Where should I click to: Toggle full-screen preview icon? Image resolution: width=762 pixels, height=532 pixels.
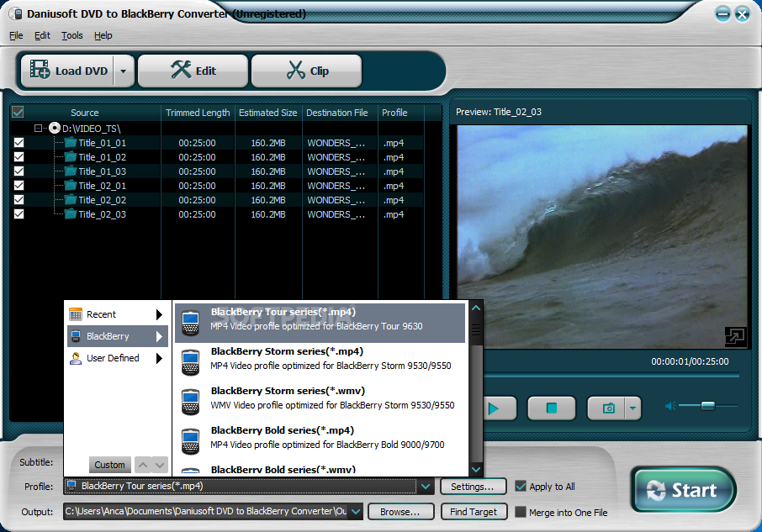click(735, 336)
